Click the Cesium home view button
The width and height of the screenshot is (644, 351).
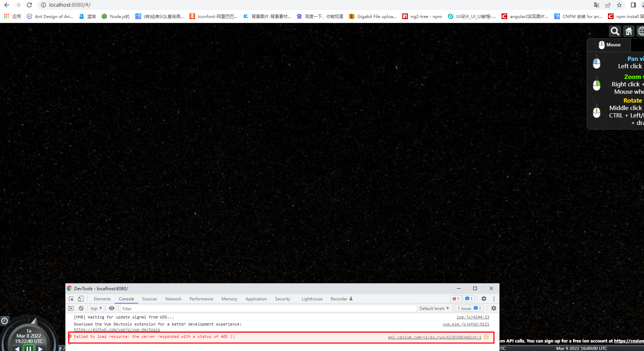tap(629, 31)
